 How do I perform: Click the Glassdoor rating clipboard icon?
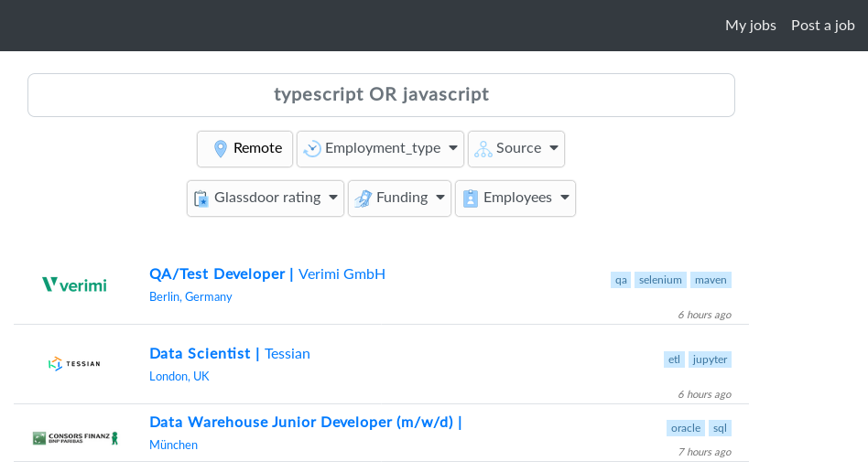(x=201, y=198)
